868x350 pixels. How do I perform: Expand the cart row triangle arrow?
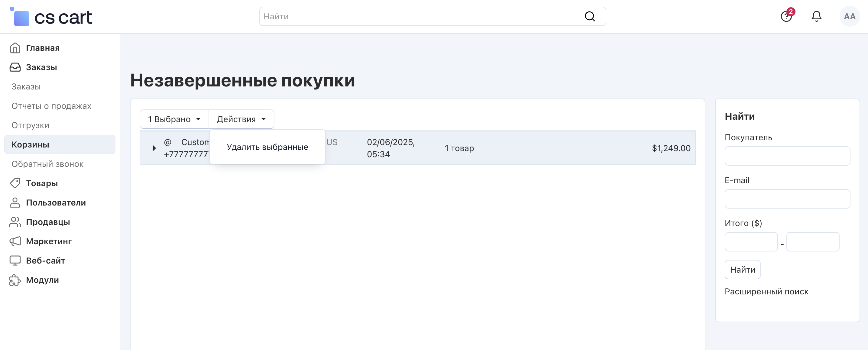coord(154,148)
